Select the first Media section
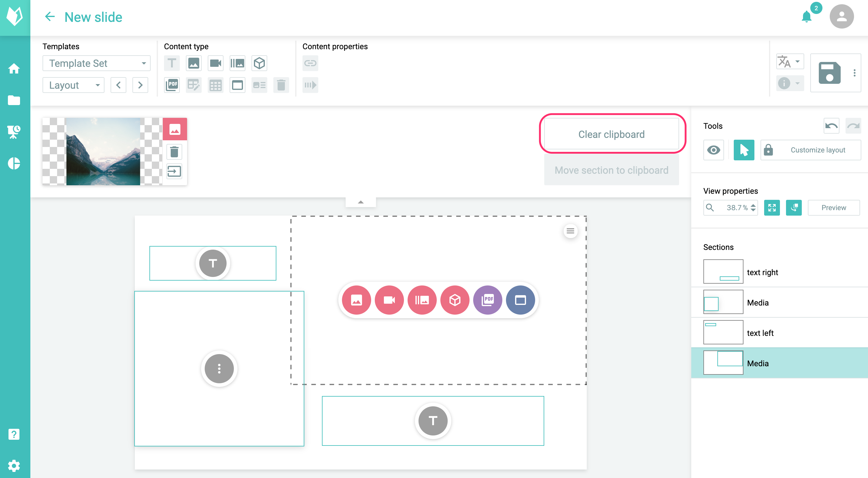The height and width of the screenshot is (478, 868). coord(780,302)
